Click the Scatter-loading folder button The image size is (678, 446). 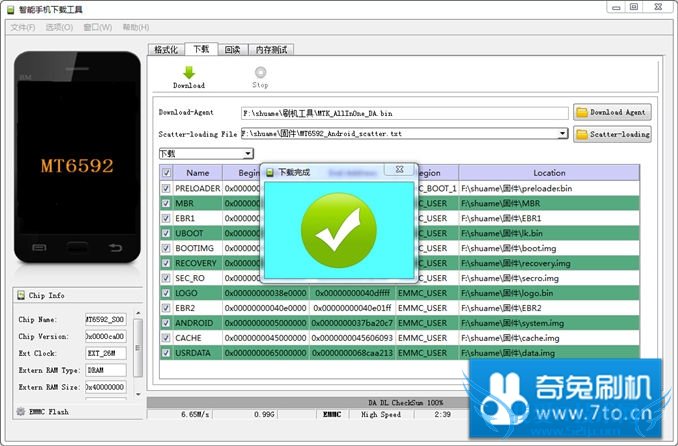tap(612, 134)
